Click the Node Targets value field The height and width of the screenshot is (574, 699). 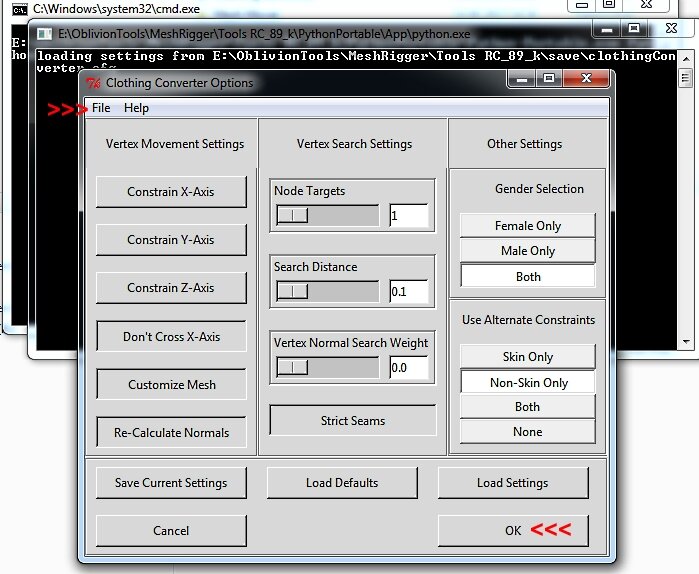pos(409,216)
